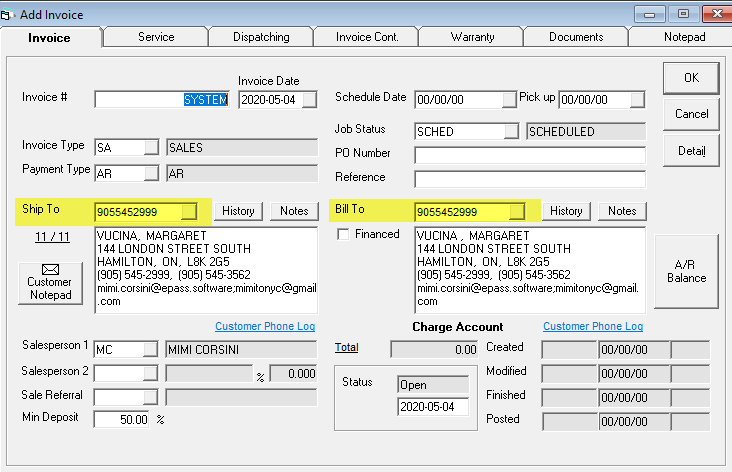Image resolution: width=732 pixels, height=472 pixels.
Task: Expand the Sale Referral lookup
Action: (x=150, y=397)
